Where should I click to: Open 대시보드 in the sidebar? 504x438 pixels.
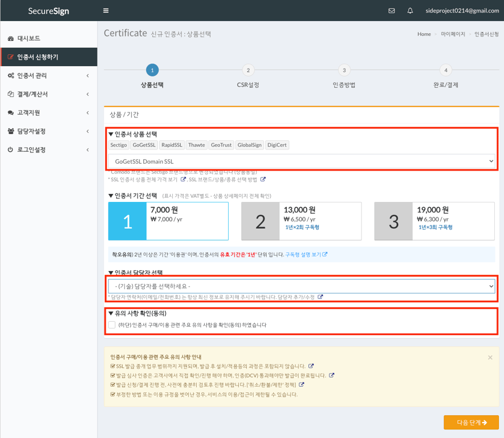[49, 39]
